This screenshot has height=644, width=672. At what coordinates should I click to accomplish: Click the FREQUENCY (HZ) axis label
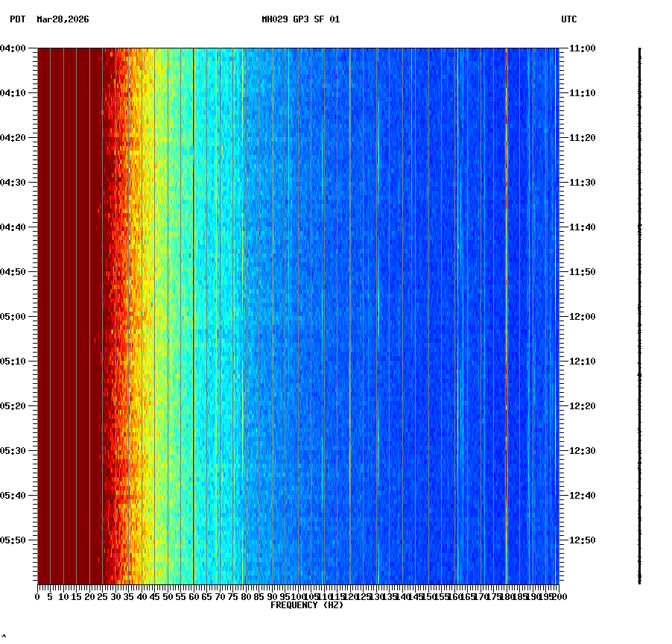(x=307, y=604)
